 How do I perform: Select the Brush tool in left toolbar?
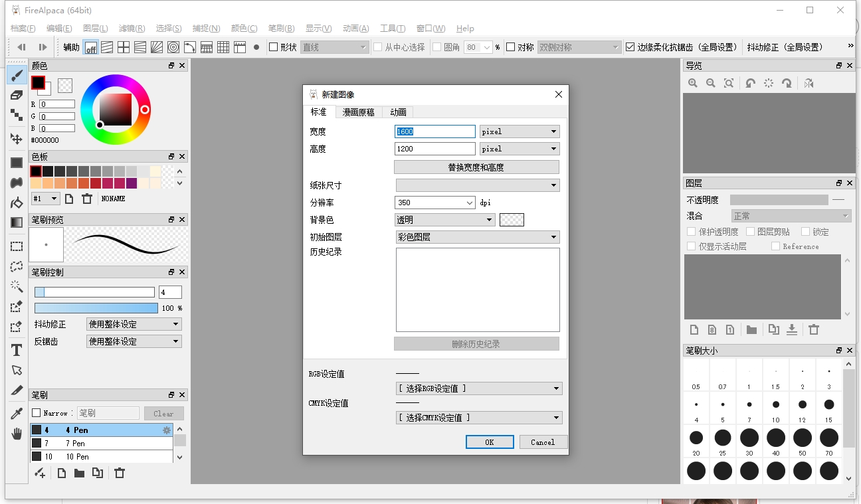(x=17, y=74)
